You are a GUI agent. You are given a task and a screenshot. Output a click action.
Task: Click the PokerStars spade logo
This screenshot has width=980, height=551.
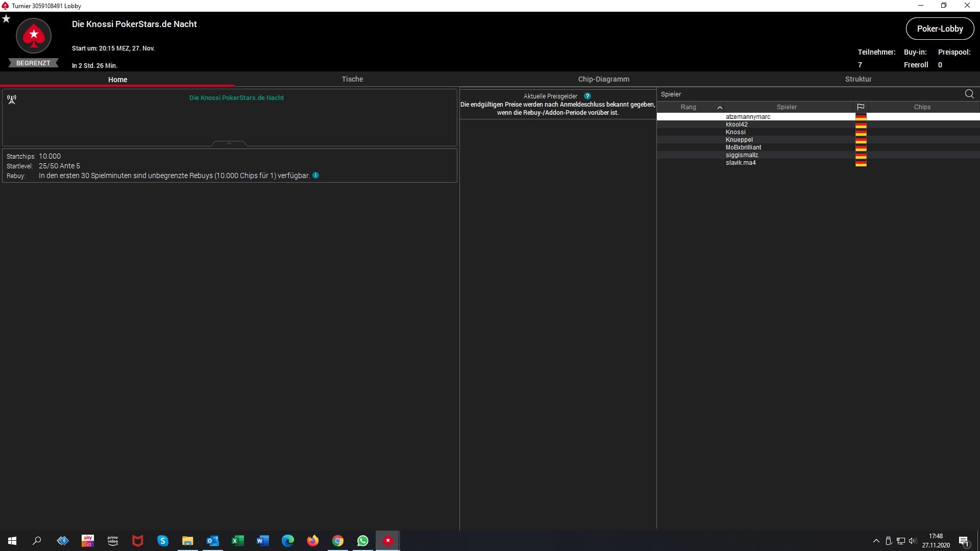click(x=34, y=36)
